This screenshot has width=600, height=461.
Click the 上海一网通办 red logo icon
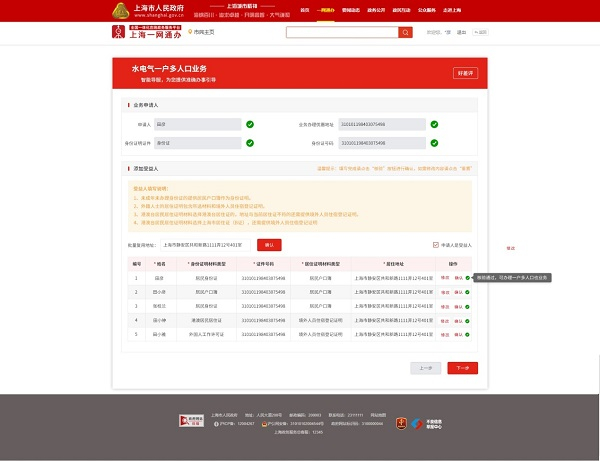pos(118,32)
